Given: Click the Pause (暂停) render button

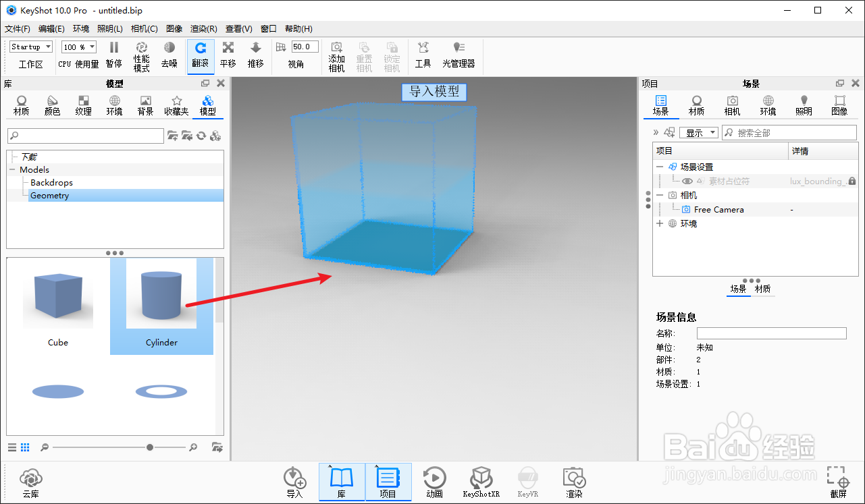Looking at the screenshot, I should tap(114, 55).
